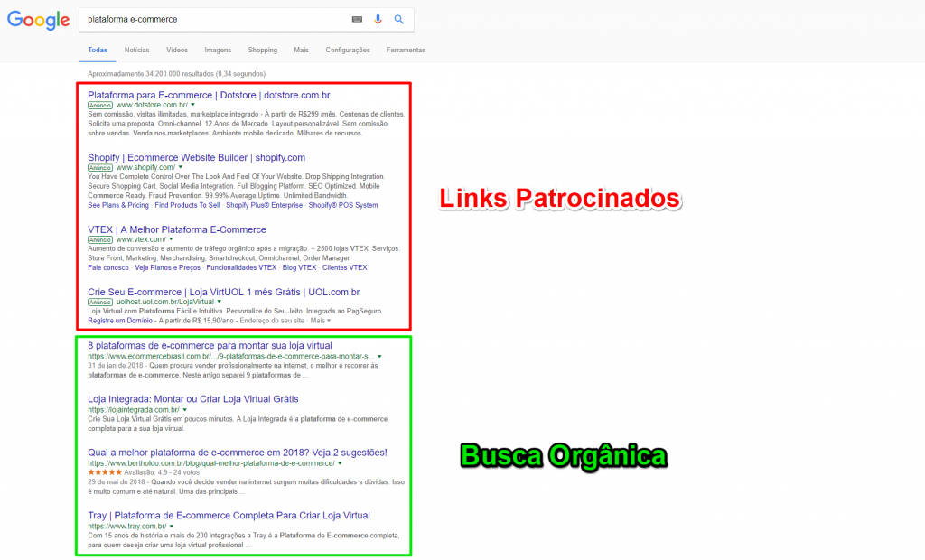The height and width of the screenshot is (560, 925).
Task: Follow the Find Products To Sell sitelink
Action: (187, 205)
